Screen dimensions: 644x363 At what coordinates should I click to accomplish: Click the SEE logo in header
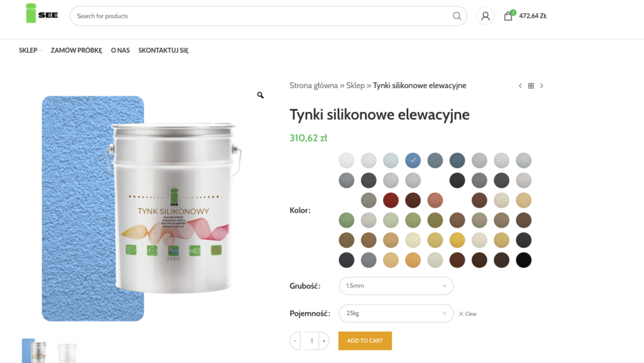pyautogui.click(x=42, y=13)
